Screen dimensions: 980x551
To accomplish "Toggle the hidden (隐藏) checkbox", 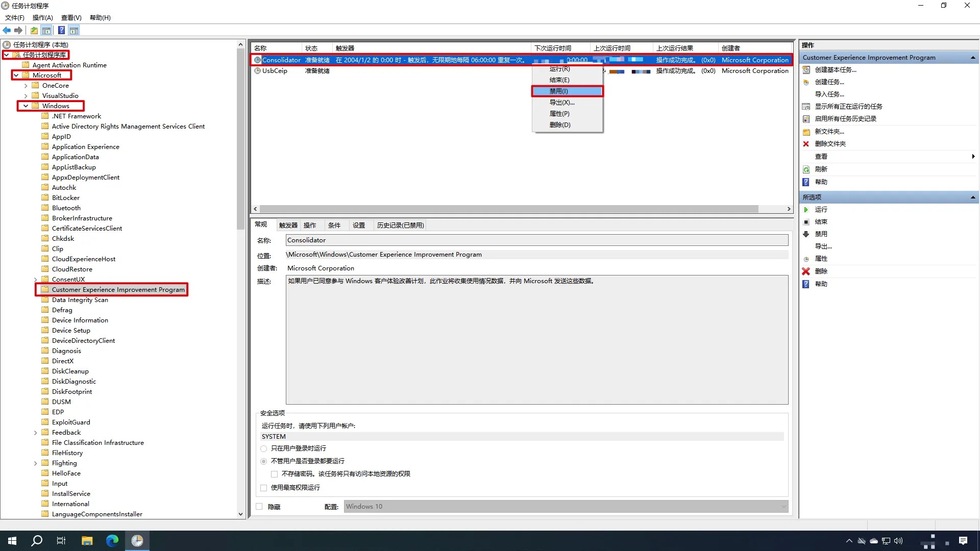I will [259, 507].
